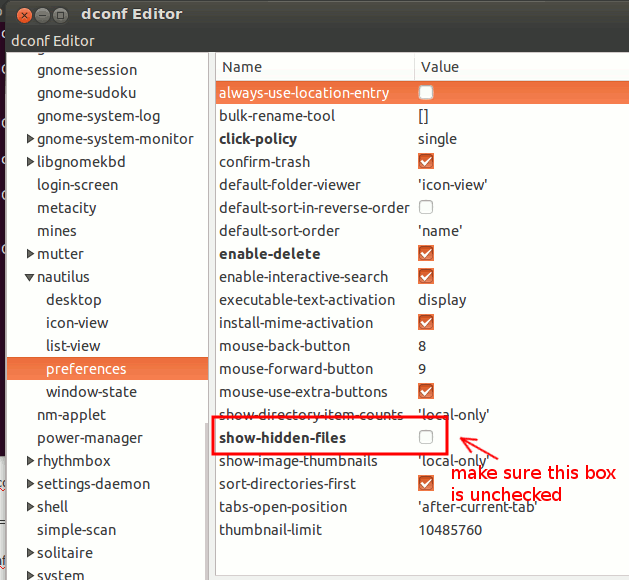Viewport: 629px width, 580px height.
Task: Select the show-image-thumbnails key name
Action: point(298,461)
